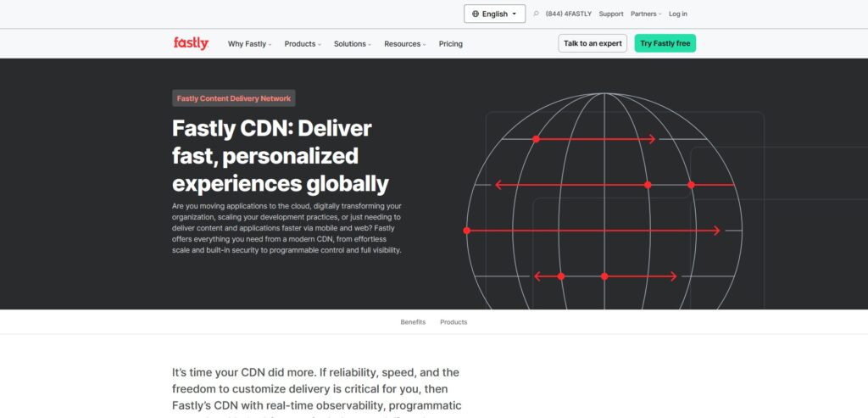
Task: Jump to the Products section tab below hero
Action: [x=453, y=322]
